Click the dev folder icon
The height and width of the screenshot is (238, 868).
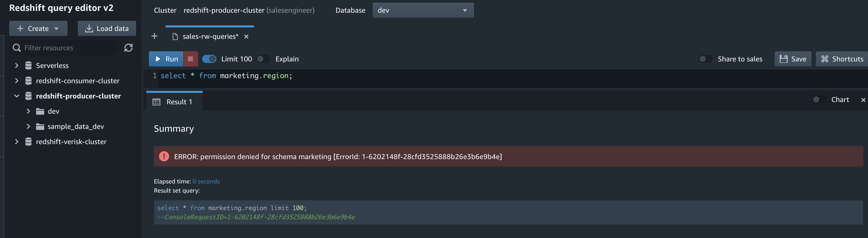pyautogui.click(x=40, y=111)
